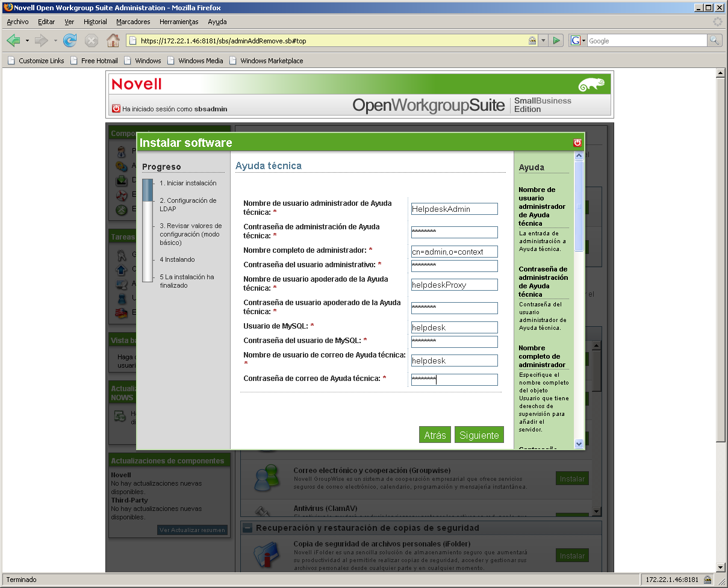This screenshot has width=728, height=588.
Task: Click step '4 Instalando'
Action: [x=177, y=259]
